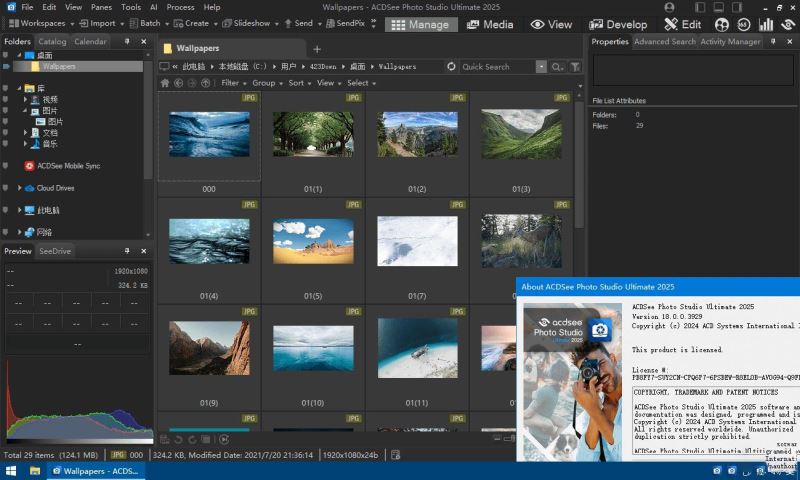Expand the Cloud Drives tree node
Viewport: 800px width, 480px height.
pos(19,188)
